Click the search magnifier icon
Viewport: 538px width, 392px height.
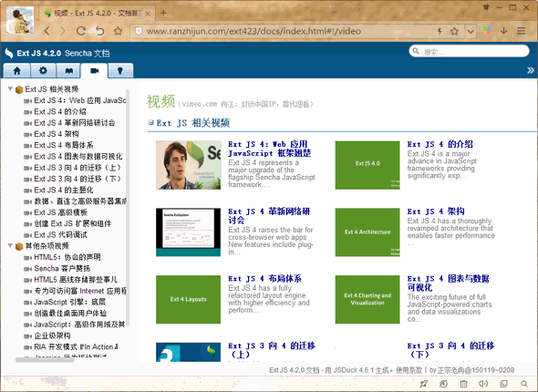(x=416, y=51)
